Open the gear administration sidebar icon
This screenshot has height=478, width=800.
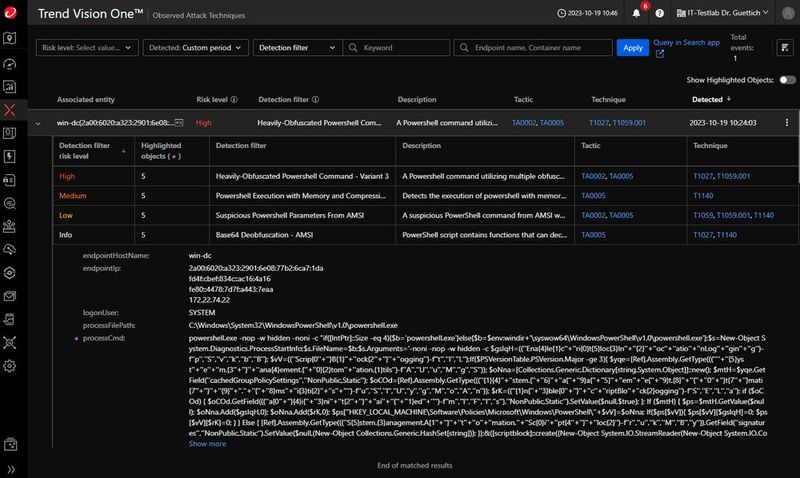point(10,366)
